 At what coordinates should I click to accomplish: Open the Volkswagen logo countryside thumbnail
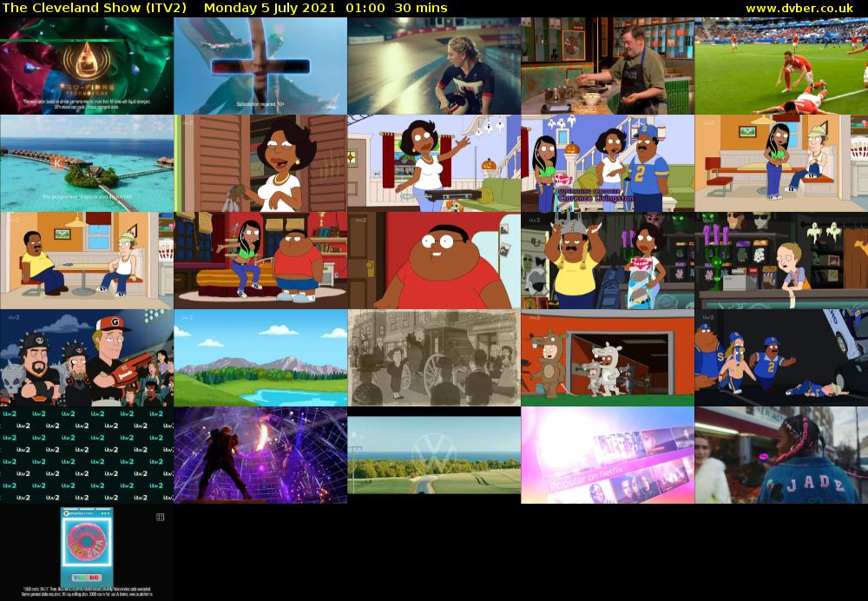point(434,455)
